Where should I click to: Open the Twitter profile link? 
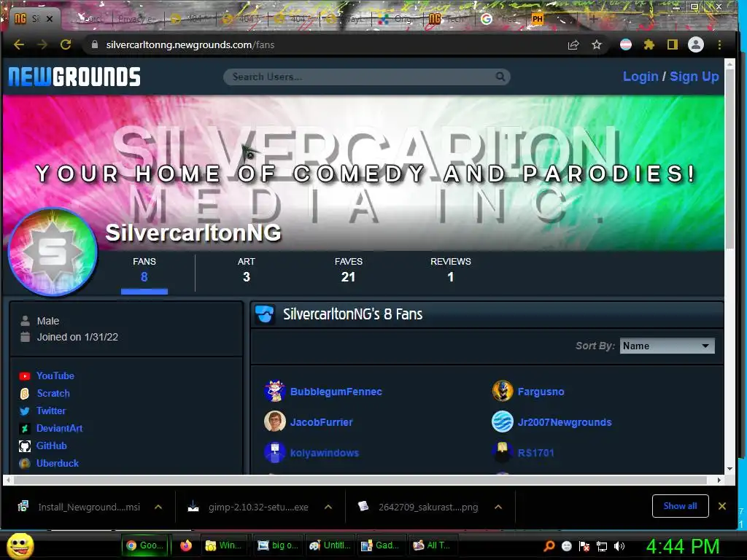pyautogui.click(x=51, y=411)
